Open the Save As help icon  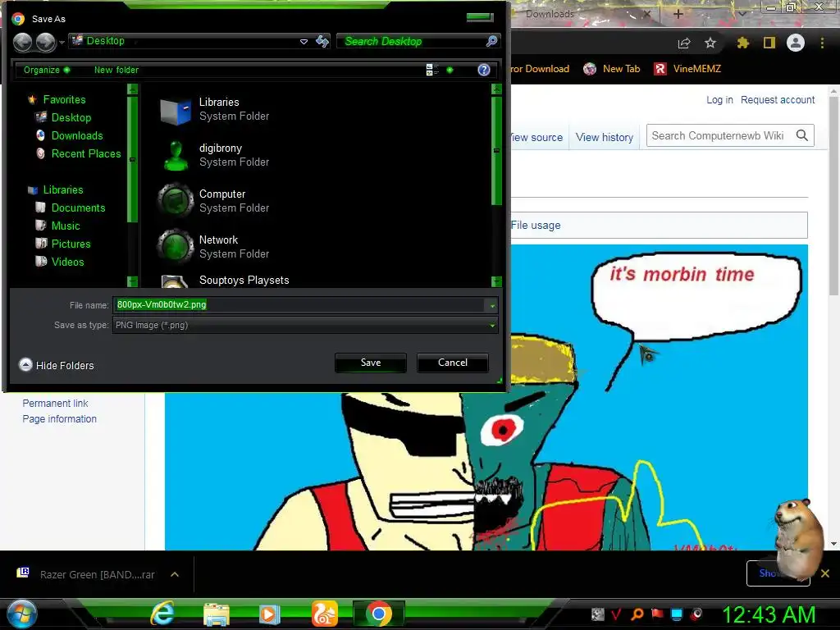point(484,70)
